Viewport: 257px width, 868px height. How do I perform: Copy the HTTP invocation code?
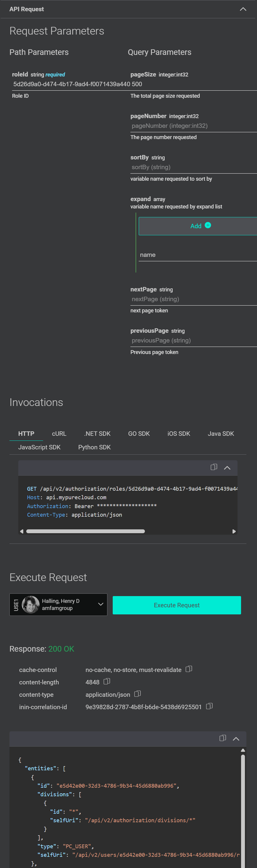214,467
